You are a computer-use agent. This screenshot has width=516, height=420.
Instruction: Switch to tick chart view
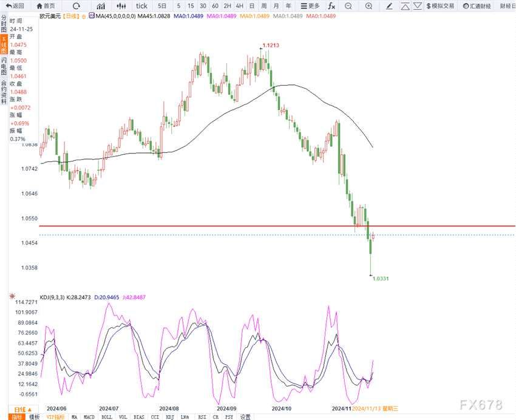coord(141,5)
